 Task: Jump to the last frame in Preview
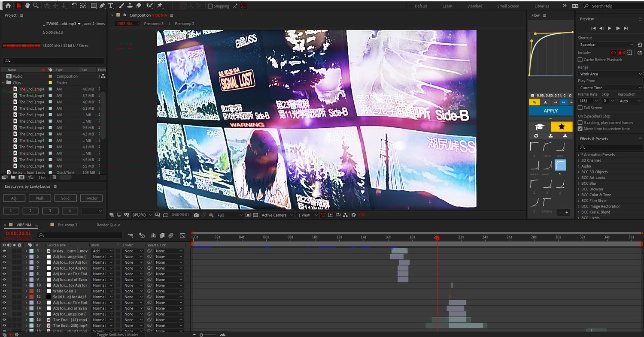point(626,28)
